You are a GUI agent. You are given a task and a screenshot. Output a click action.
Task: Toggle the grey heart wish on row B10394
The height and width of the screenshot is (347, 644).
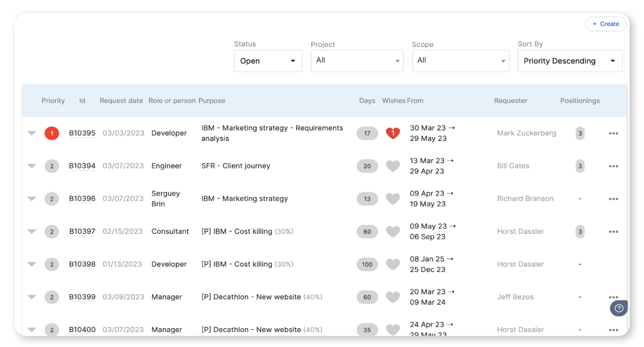393,166
